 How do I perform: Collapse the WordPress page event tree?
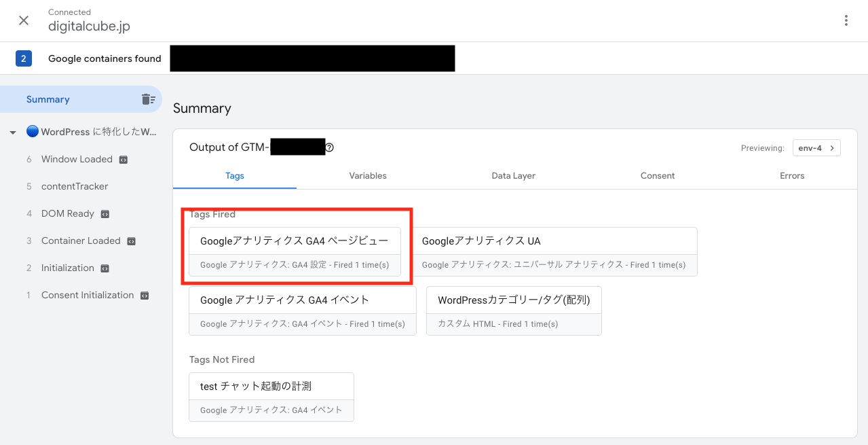point(13,132)
